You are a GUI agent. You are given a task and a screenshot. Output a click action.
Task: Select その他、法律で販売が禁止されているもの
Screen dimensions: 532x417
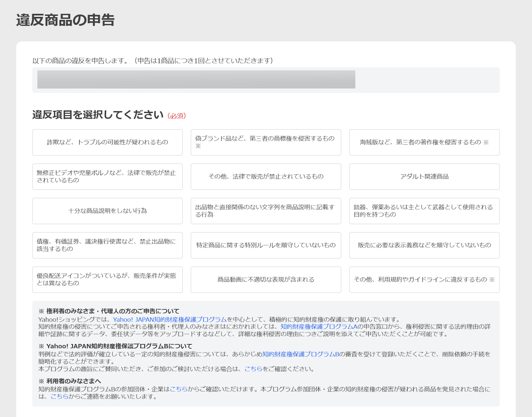pos(266,176)
